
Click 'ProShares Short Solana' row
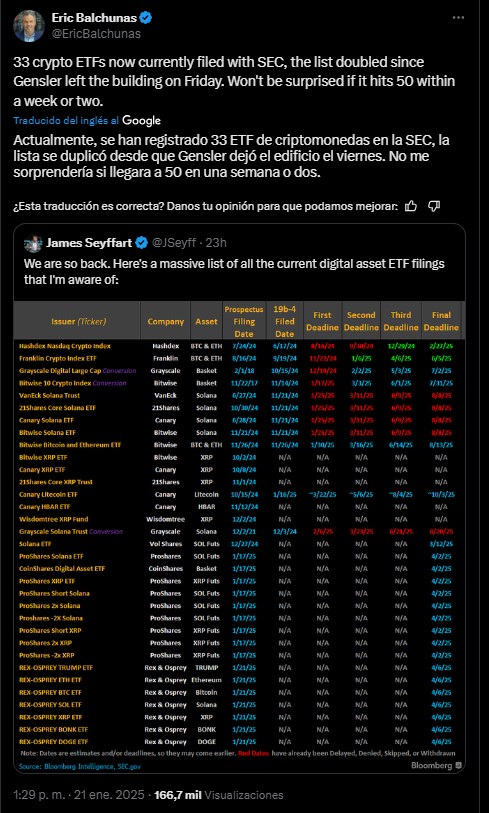click(x=239, y=593)
